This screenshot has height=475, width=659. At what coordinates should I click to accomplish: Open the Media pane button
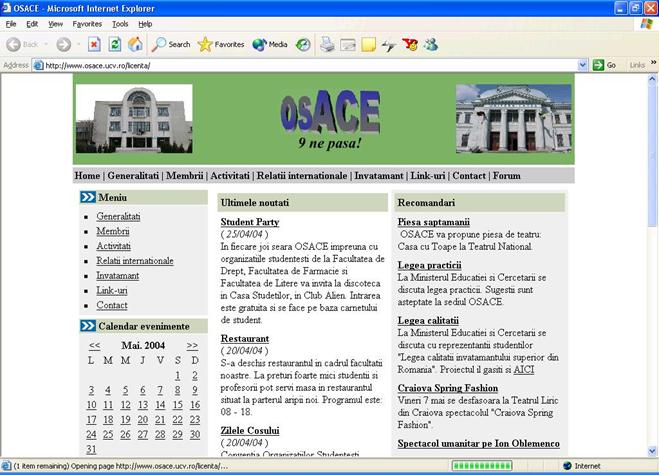[270, 44]
